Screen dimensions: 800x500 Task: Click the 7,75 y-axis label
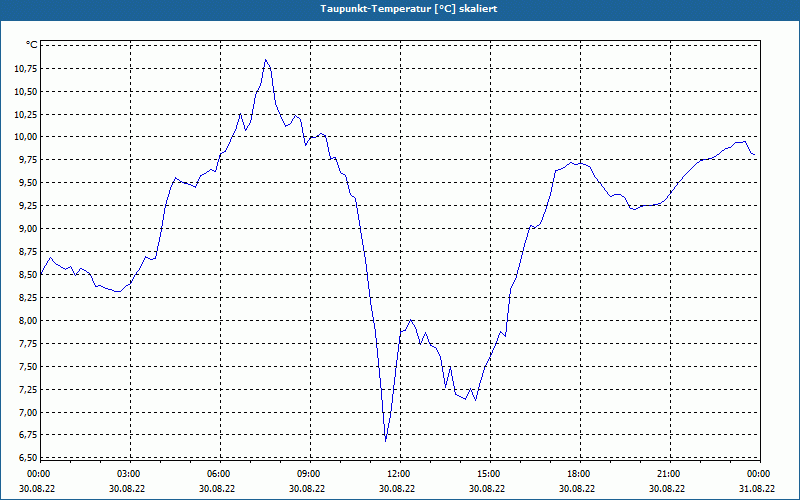pyautogui.click(x=28, y=343)
